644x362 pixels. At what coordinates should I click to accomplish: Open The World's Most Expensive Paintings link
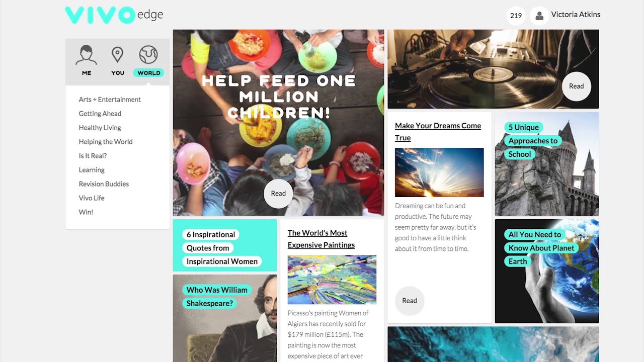[x=321, y=239]
